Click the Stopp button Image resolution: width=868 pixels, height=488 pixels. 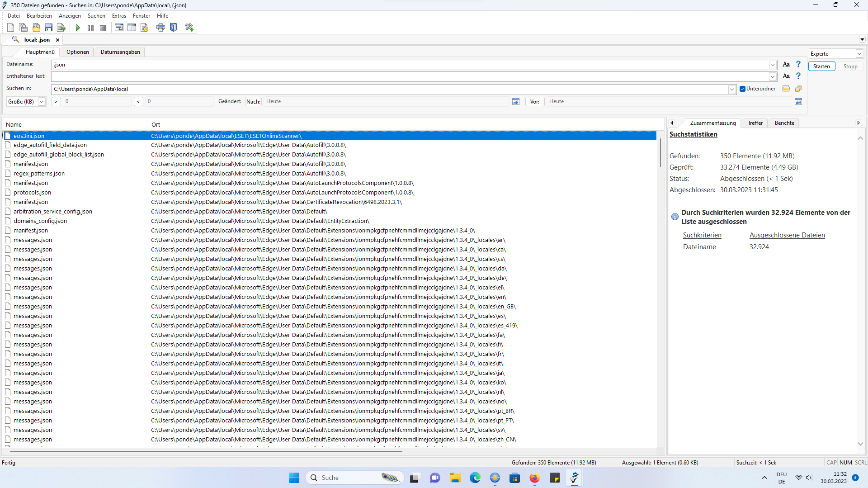850,66
